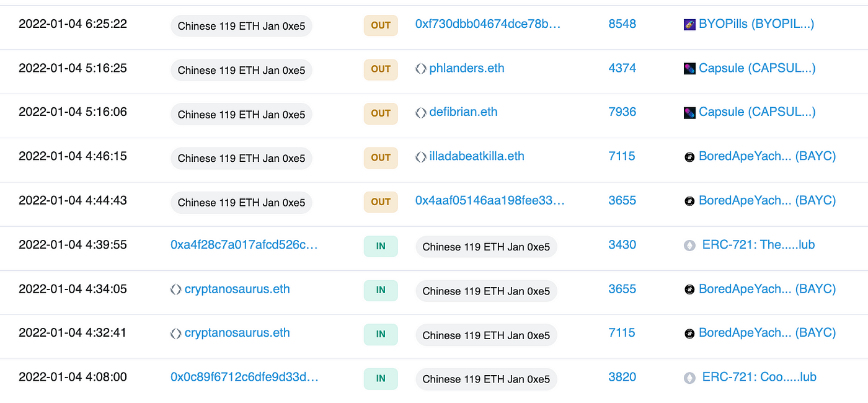Open BoredApeYach... (BAYC) in 4:32:41 row
868x403 pixels.
(x=767, y=333)
